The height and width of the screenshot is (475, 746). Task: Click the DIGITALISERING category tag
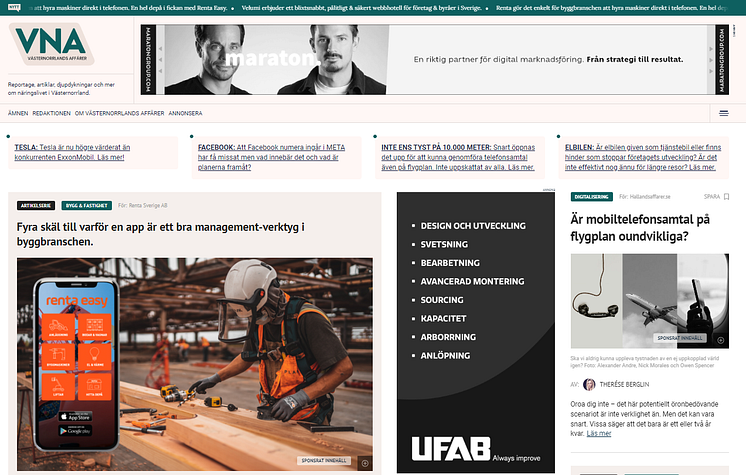point(591,196)
